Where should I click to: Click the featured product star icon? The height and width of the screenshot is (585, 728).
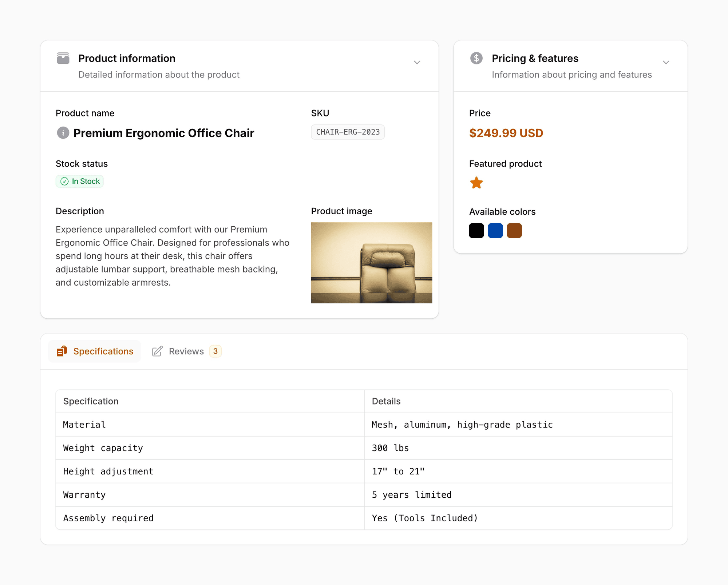click(x=476, y=183)
